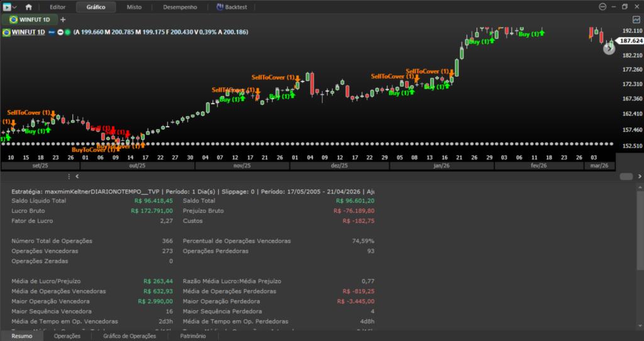644x341 pixels.
Task: Add a new chart tab with plus
Action: (63, 19)
